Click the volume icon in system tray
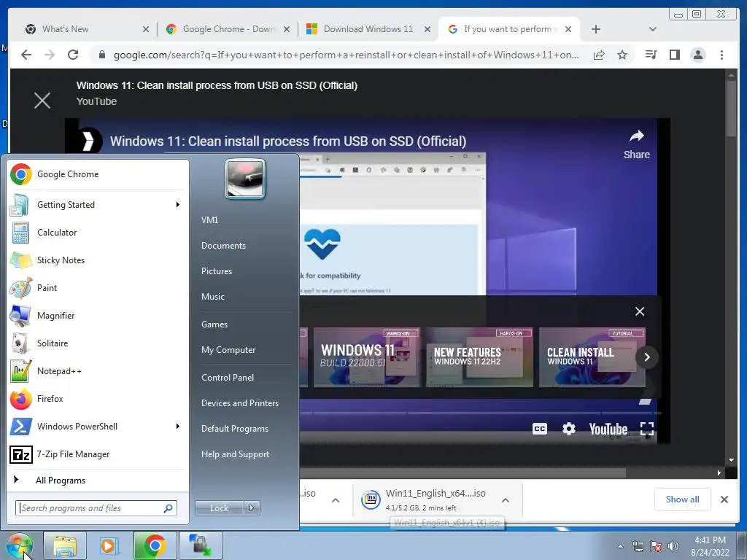The image size is (747, 560). (673, 546)
